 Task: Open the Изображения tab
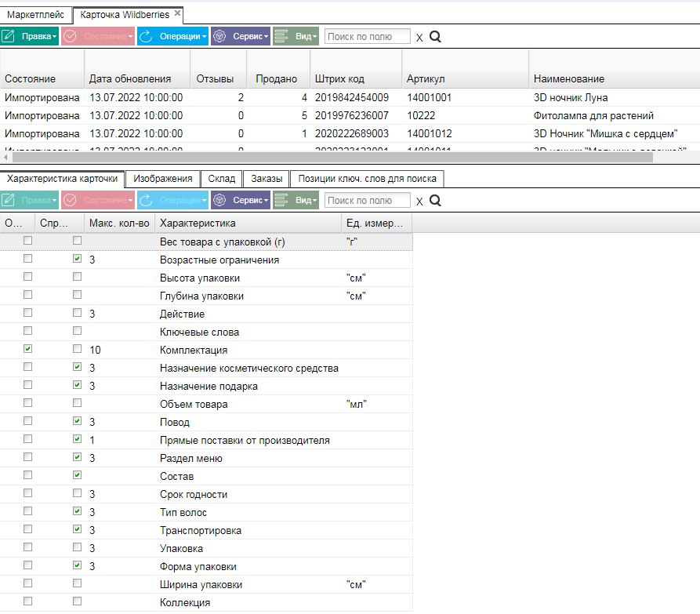click(x=162, y=179)
